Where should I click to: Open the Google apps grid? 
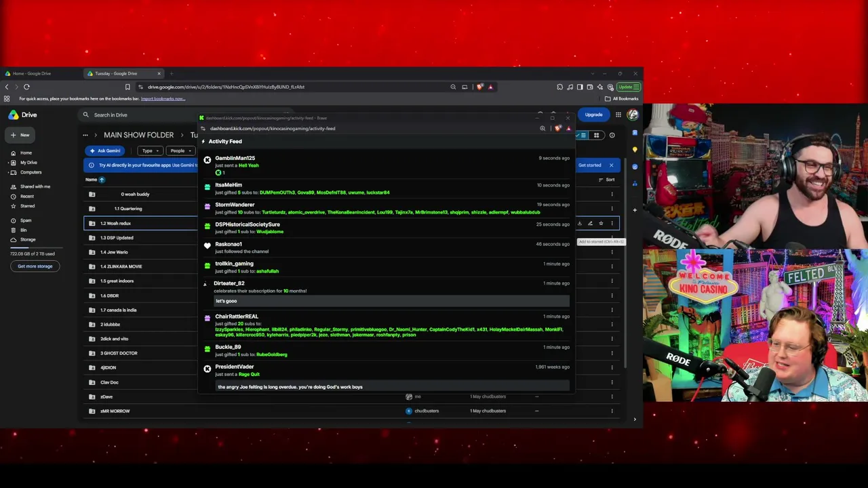[x=618, y=115]
